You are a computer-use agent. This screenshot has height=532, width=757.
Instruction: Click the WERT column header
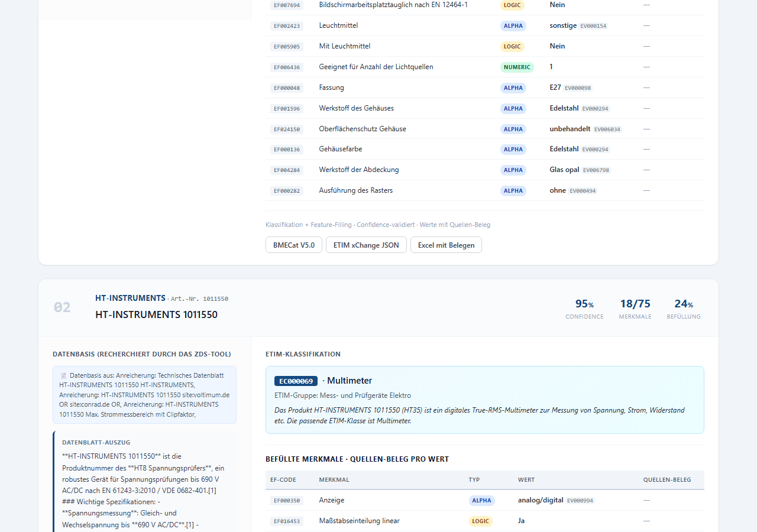(x=526, y=479)
